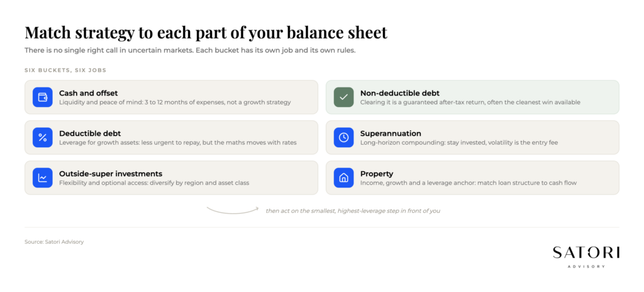Click the green checkmark icon for Non-deductible debt
The width and height of the screenshot is (644, 292).
pos(344,97)
